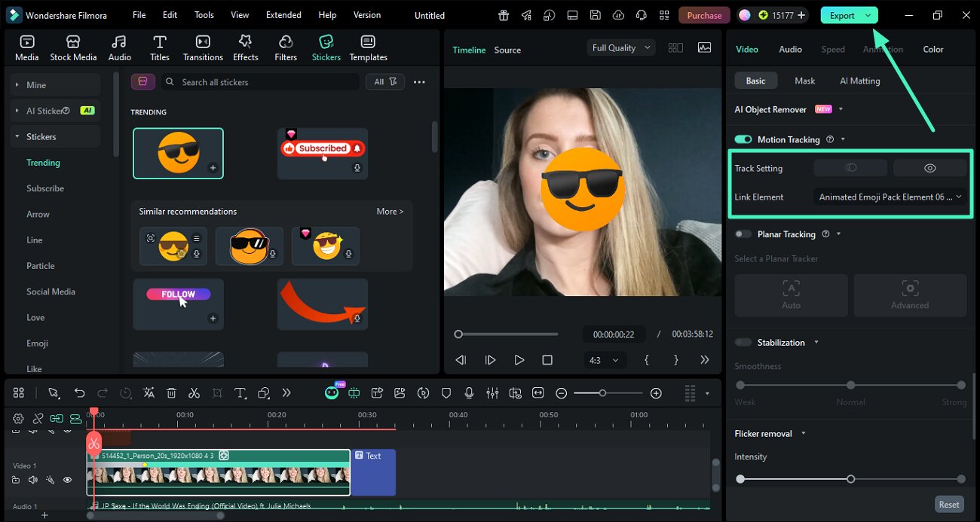The width and height of the screenshot is (980, 522).
Task: Split clip with the scissors tool
Action: pyautogui.click(x=194, y=392)
